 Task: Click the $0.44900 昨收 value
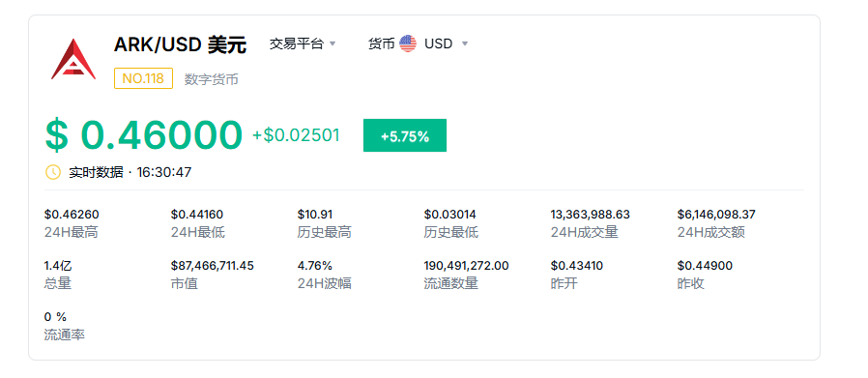coord(705,266)
